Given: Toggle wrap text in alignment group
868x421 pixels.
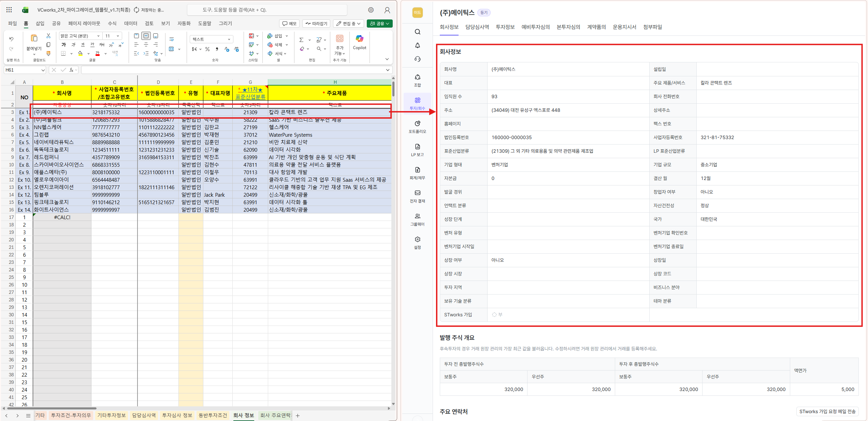Looking at the screenshot, I should point(172,39).
